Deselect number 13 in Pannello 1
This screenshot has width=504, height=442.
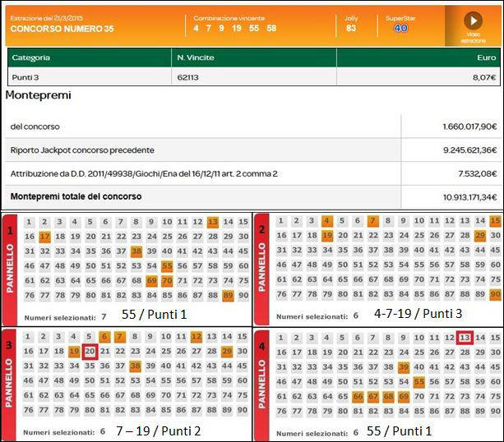tap(213, 222)
